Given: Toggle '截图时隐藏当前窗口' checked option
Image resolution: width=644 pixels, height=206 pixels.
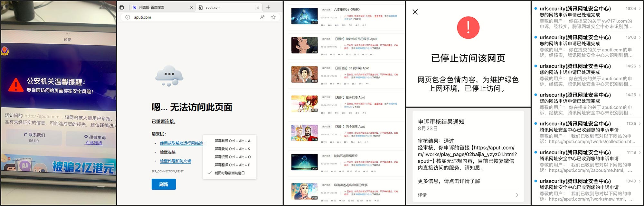Looking at the screenshot, I should pyautogui.click(x=229, y=173).
